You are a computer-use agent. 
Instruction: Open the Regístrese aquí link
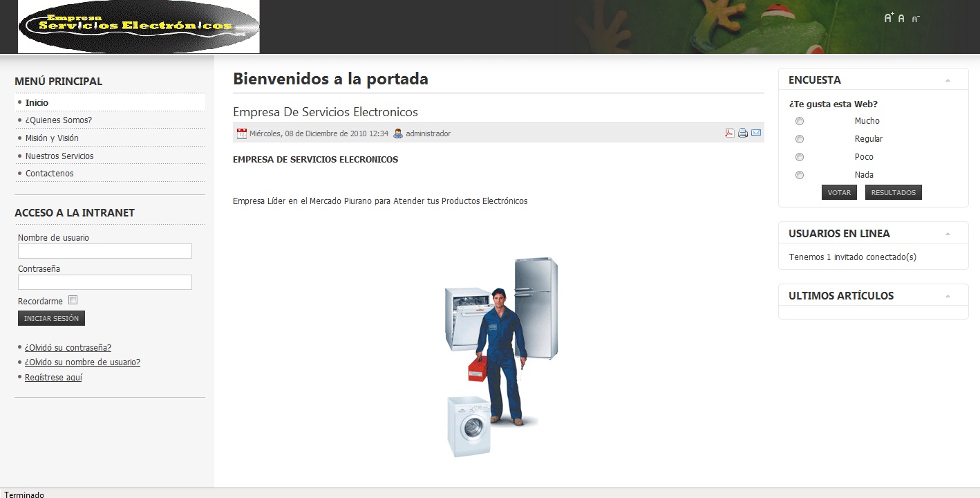[53, 377]
